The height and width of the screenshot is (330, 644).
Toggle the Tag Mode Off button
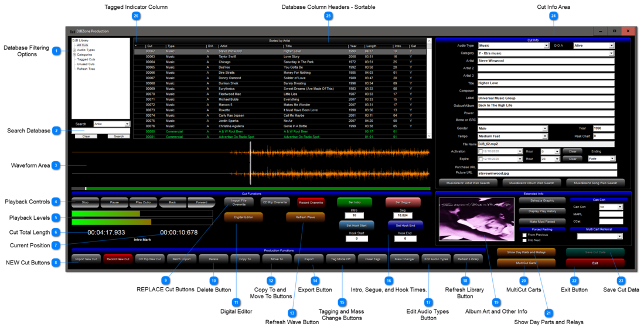341,259
